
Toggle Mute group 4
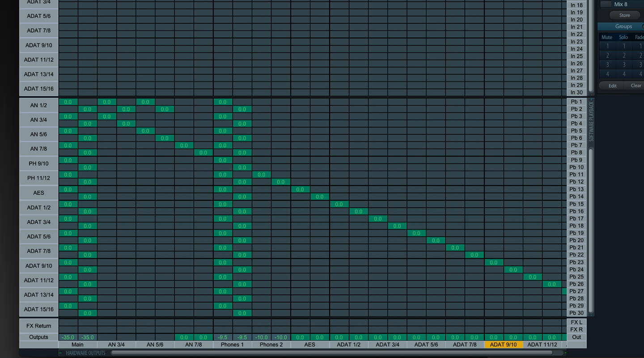(x=607, y=73)
